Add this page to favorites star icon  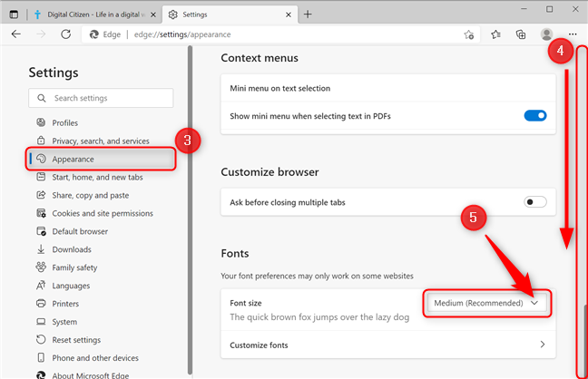pyautogui.click(x=469, y=34)
